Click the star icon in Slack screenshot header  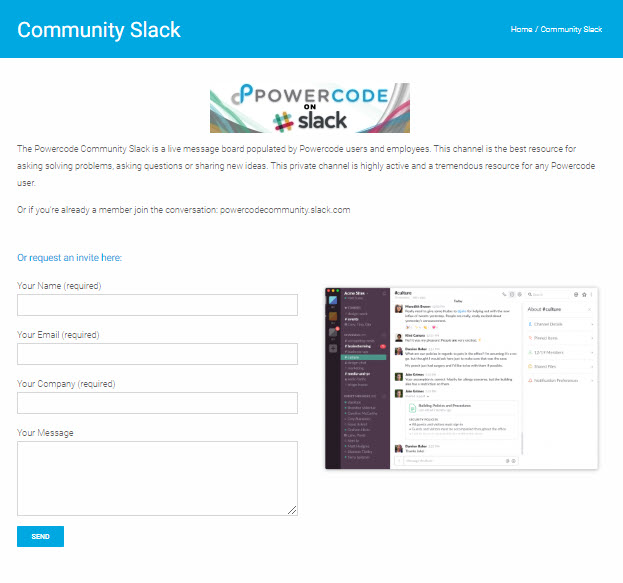[x=584, y=294]
